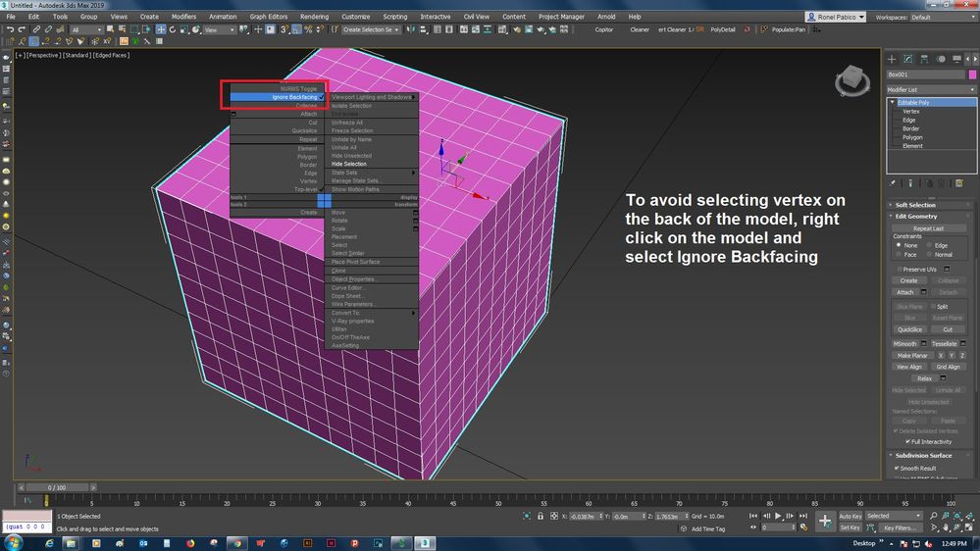The width and height of the screenshot is (980, 551).
Task: Activate the Select and Move tool
Action: 161,29
